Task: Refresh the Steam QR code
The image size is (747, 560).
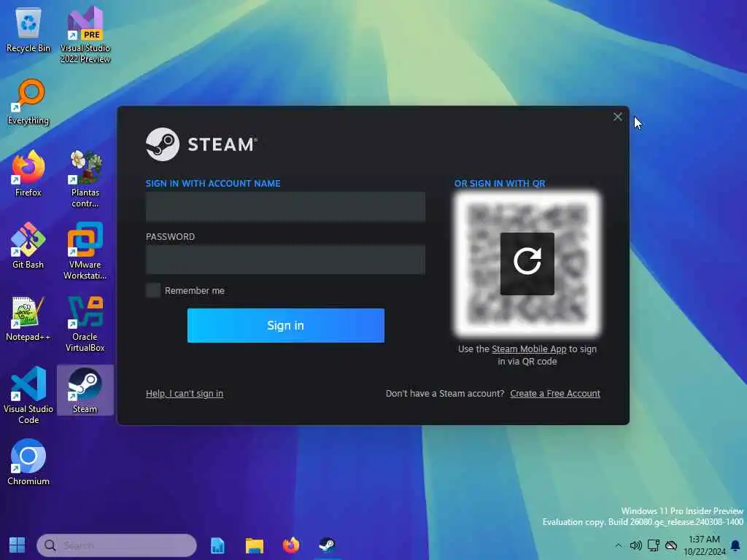Action: [527, 263]
